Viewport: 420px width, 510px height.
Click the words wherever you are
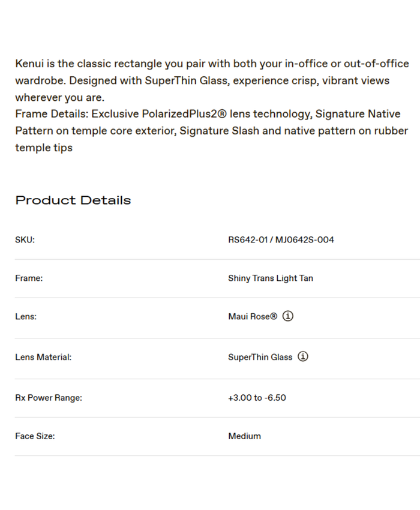(59, 97)
